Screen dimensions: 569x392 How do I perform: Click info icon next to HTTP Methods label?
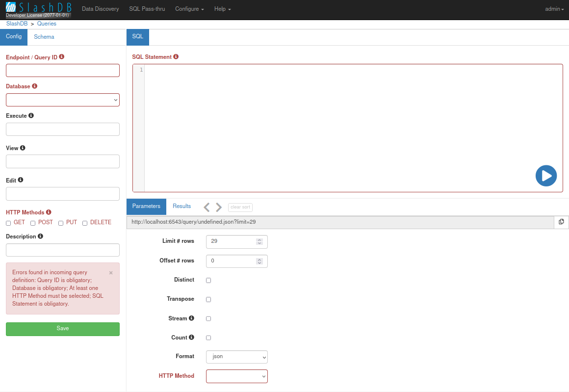(49, 212)
